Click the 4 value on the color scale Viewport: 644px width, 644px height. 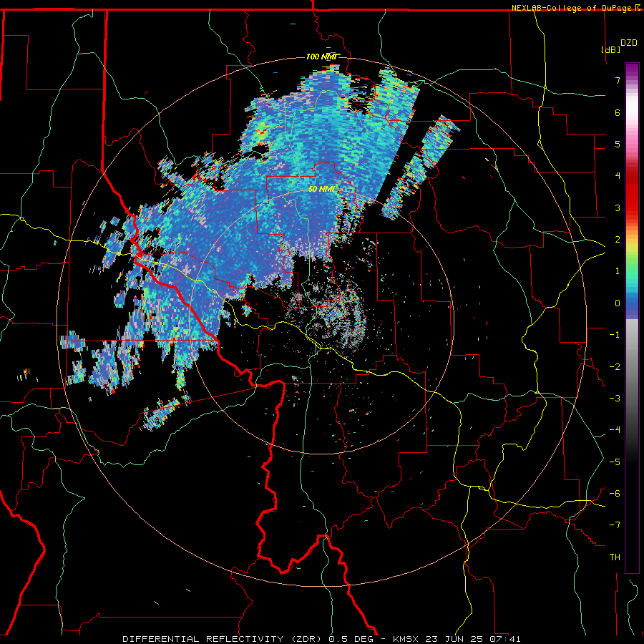pyautogui.click(x=618, y=176)
